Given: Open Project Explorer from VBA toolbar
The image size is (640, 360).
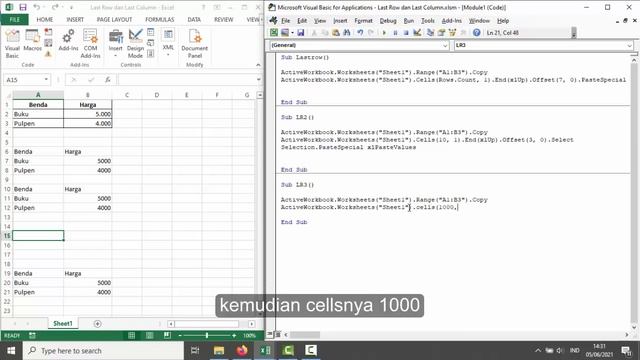Looking at the screenshot, I should click(x=430, y=33).
